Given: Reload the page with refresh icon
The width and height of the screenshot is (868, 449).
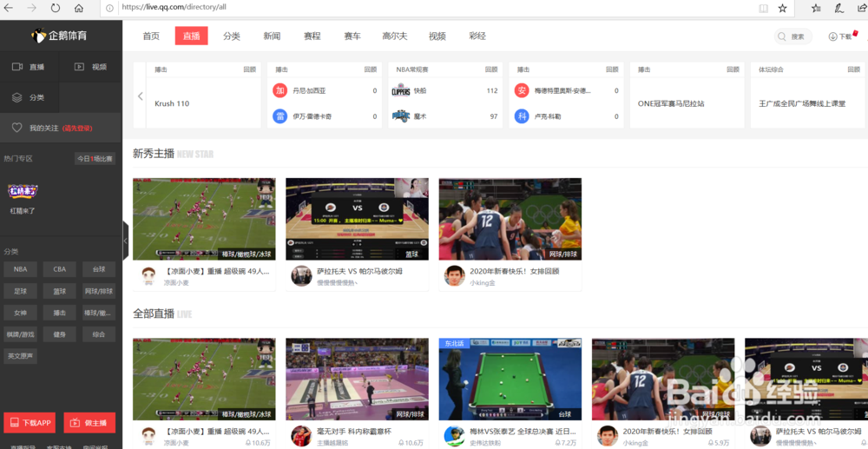Looking at the screenshot, I should (56, 9).
